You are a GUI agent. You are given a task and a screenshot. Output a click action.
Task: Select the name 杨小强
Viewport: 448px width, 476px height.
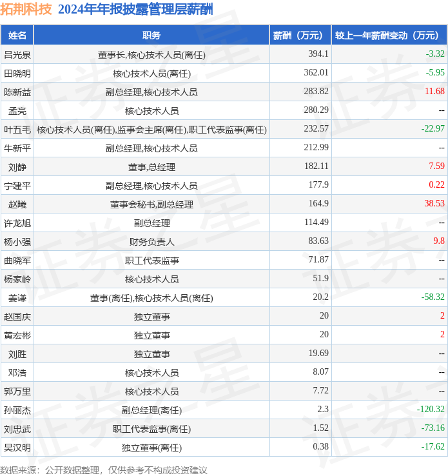pyautogui.click(x=17, y=242)
